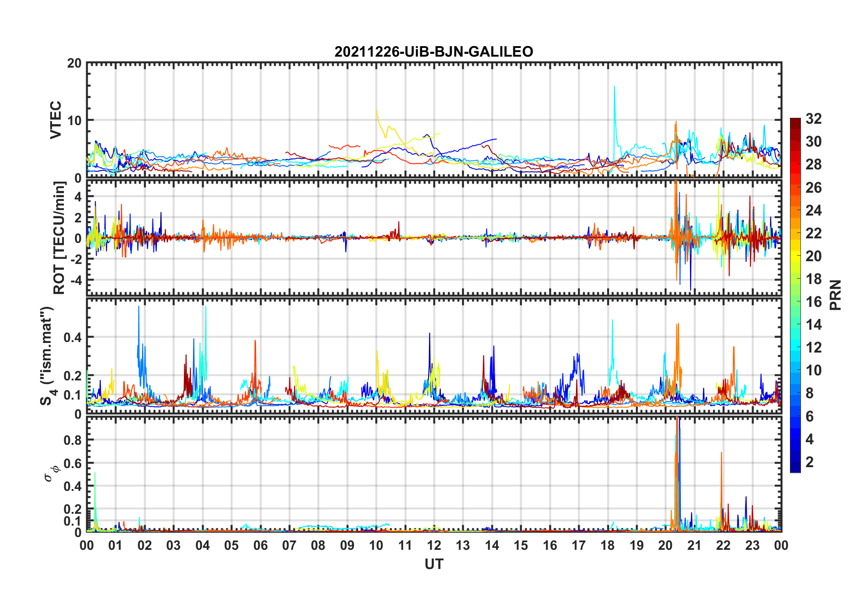Screen dimensions: 868x590
Task: Click x-axis hour label 15
Action: point(521,545)
